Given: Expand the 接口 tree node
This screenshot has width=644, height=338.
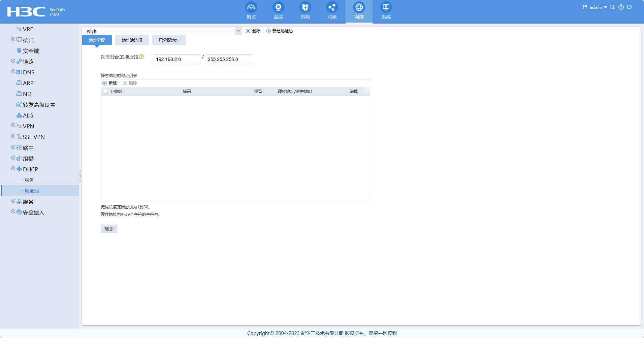Looking at the screenshot, I should coord(13,39).
